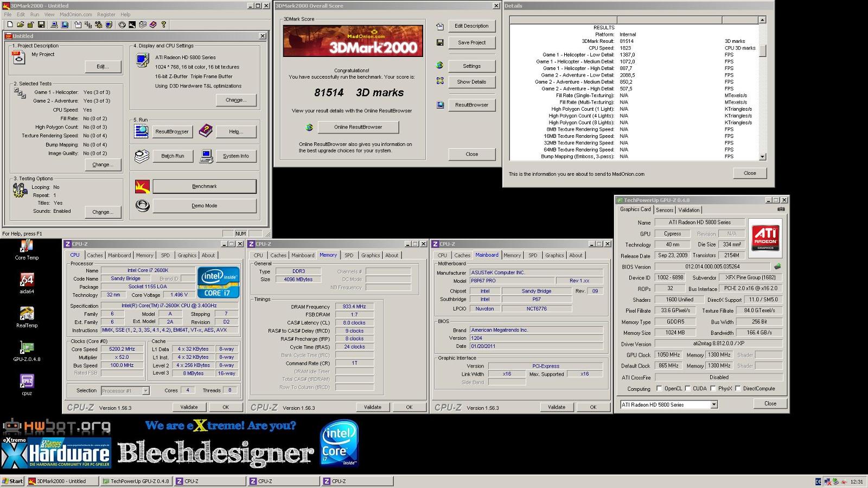Image resolution: width=868 pixels, height=488 pixels.
Task: Click the magnifier icon beside the ResultBrowser button in Run
Action: (x=142, y=131)
